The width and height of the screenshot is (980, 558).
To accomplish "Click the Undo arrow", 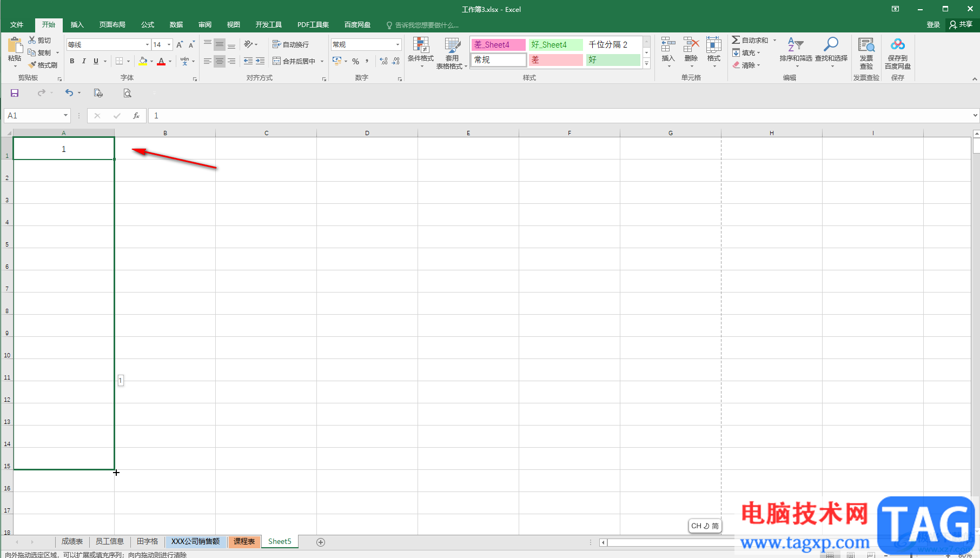I will click(x=69, y=93).
